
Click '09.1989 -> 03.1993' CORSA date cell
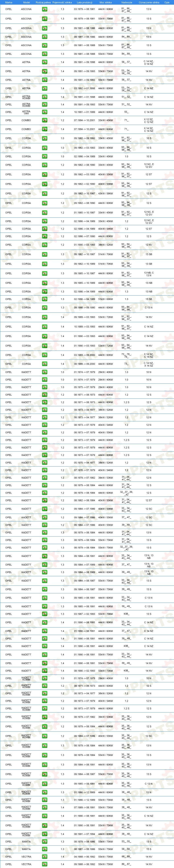[85, 317]
